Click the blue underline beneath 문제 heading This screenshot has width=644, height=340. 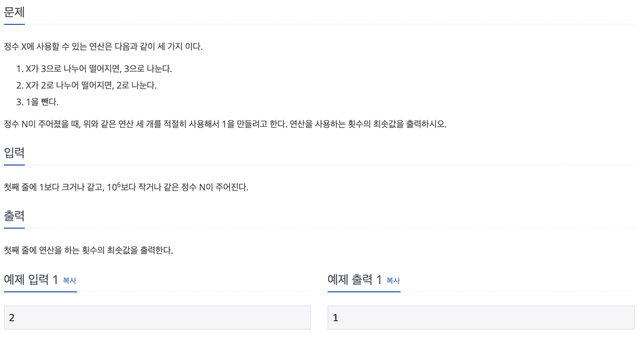pyautogui.click(x=14, y=24)
